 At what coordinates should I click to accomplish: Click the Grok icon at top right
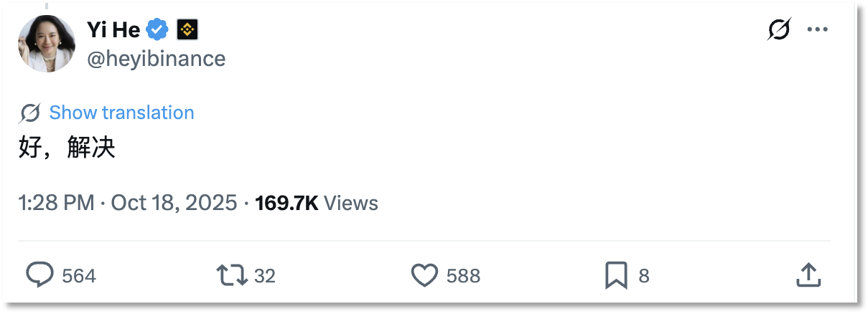tap(778, 29)
